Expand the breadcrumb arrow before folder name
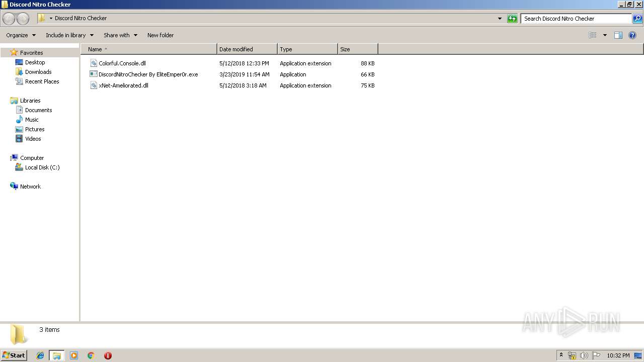Image resolution: width=644 pixels, height=362 pixels. tap(51, 19)
